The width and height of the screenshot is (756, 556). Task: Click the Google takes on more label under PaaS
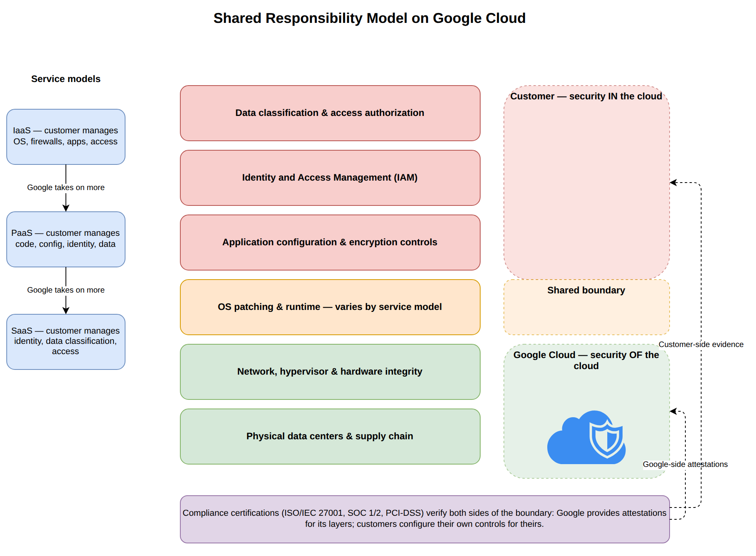coord(66,290)
